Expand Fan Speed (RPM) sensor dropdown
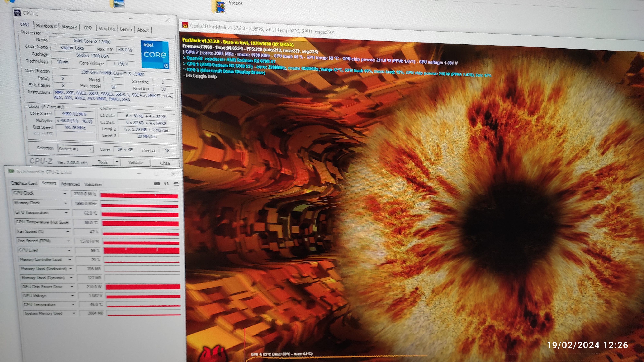Viewport: 644px width, 362px height. (x=68, y=241)
